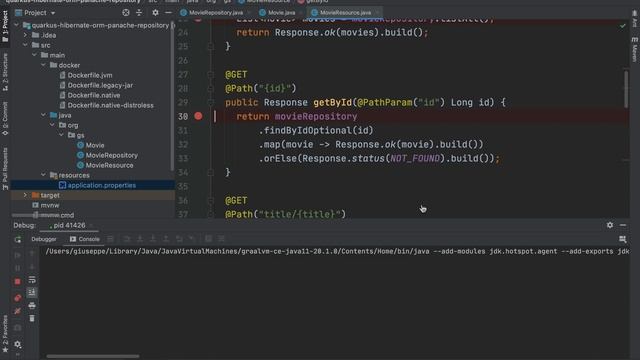Image resolution: width=640 pixels, height=360 pixels.
Task: Click the green inspection checkmark in the editor
Action: coord(622,26)
